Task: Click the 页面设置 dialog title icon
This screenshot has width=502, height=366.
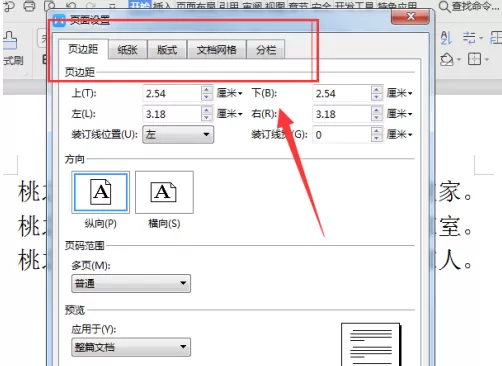Action: [59, 21]
